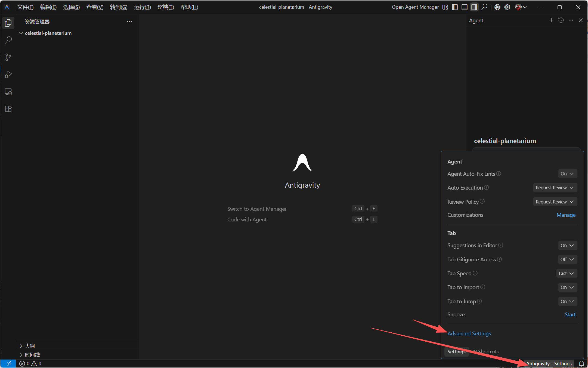Image resolution: width=588 pixels, height=368 pixels.
Task: Open the Search view in the activity bar
Action: pos(8,40)
